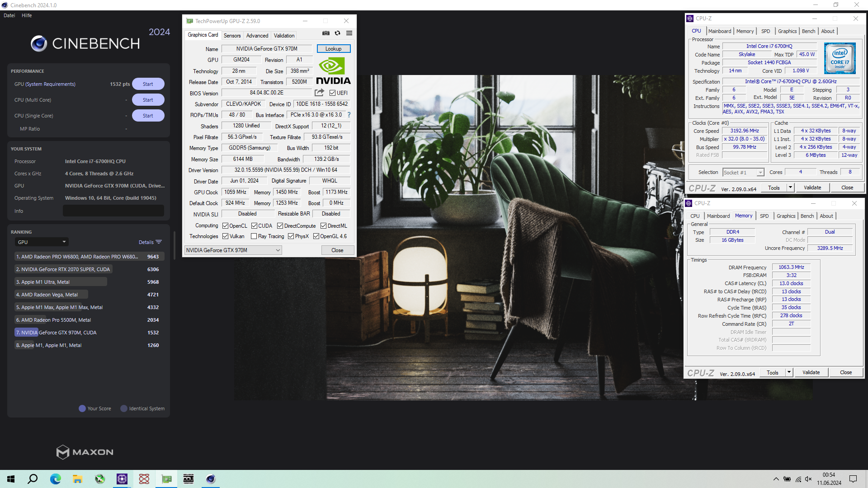Toggle the UEFI checkbox
Image resolution: width=868 pixels, height=488 pixels.
[x=332, y=93]
